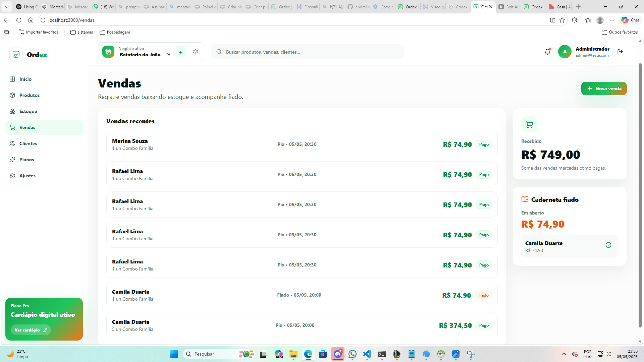Click the R$ 749,00 received total

click(551, 155)
